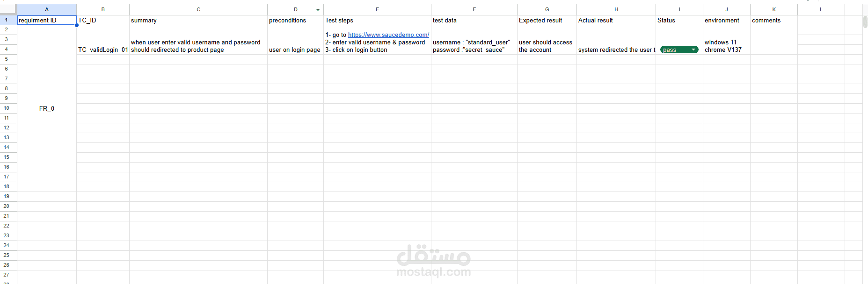Viewport: 868px width, 284px height.
Task: Click the select-all corner box
Action: pos(8,9)
